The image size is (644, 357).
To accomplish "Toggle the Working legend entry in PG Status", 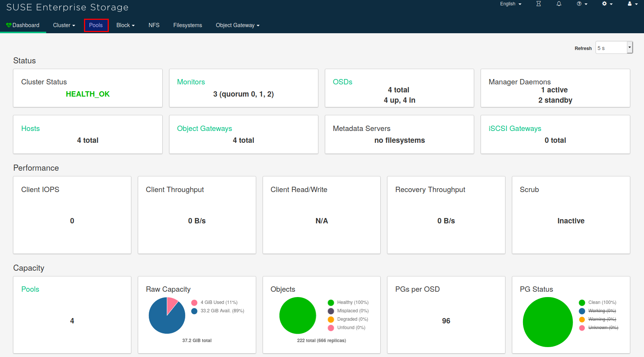I will point(602,311).
